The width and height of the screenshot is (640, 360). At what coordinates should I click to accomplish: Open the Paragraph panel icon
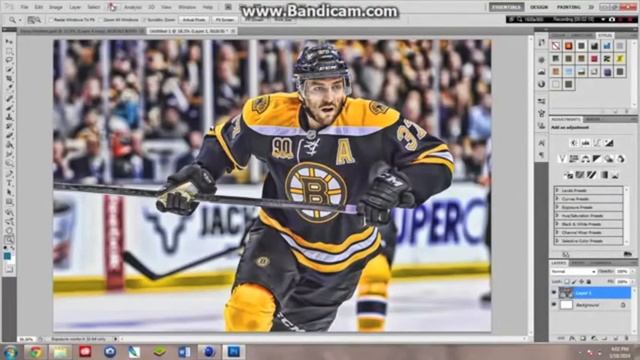click(542, 155)
